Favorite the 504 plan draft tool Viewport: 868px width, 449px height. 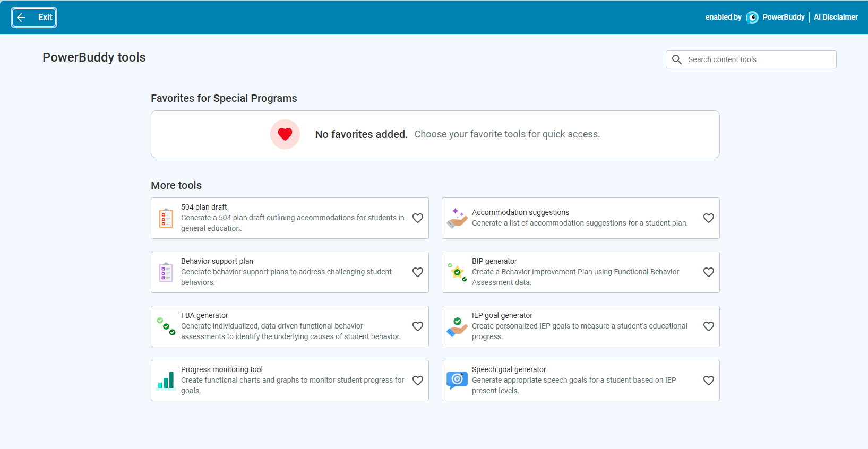tap(418, 218)
